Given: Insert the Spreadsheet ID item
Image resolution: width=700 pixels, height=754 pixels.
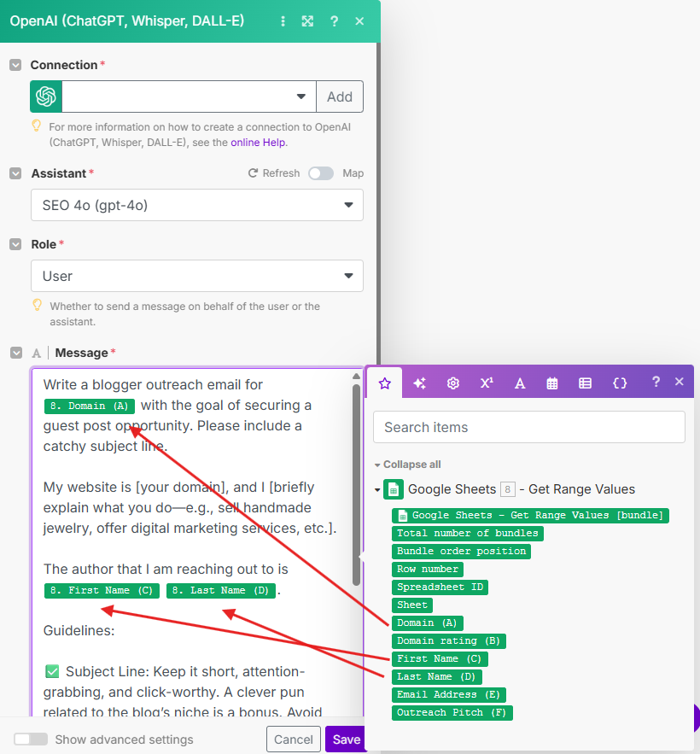Looking at the screenshot, I should (x=440, y=587).
